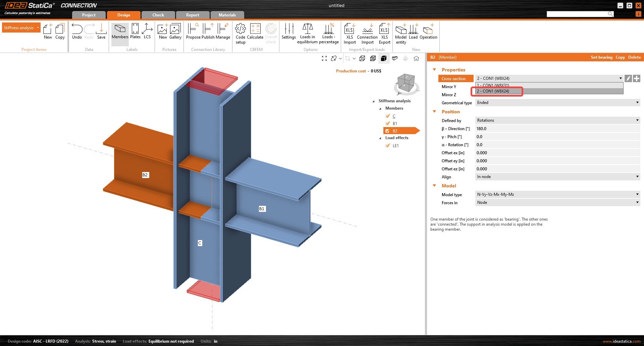This screenshot has height=346, width=644.
Task: Toggle the LE1 load effect checkbox
Action: coord(388,146)
